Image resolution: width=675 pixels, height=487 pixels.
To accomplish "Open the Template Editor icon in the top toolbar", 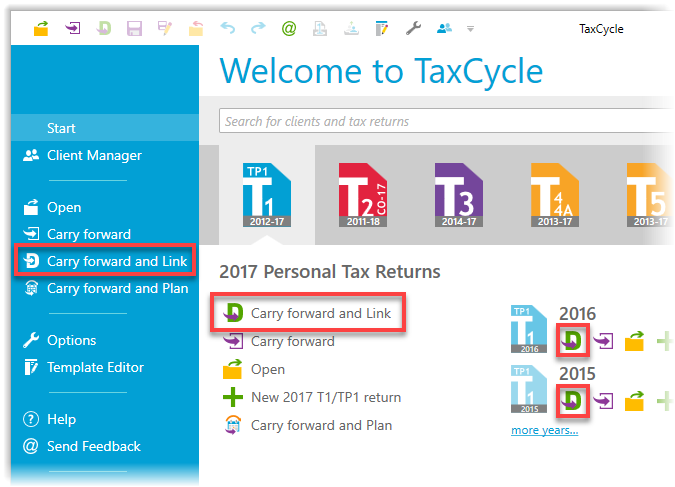I will (382, 29).
